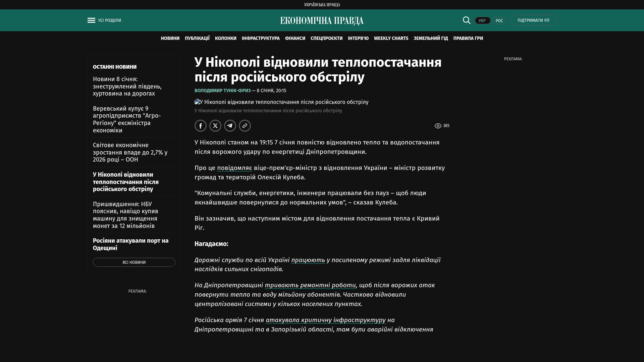Open author Володимир Тунік-Фриз page
The width and height of the screenshot is (644, 362).
[x=222, y=91]
